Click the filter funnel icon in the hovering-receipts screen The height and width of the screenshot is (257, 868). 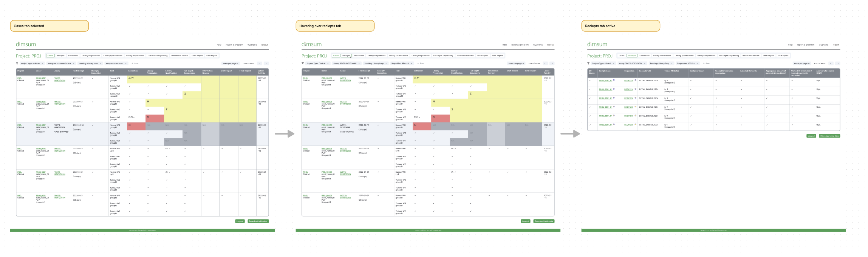tap(303, 63)
